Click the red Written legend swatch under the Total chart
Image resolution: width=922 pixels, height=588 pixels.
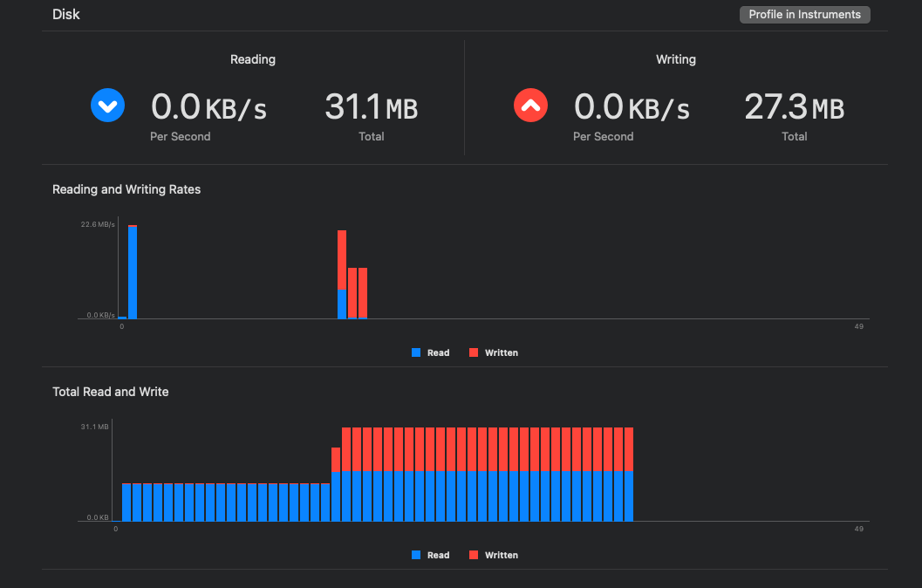(x=474, y=555)
